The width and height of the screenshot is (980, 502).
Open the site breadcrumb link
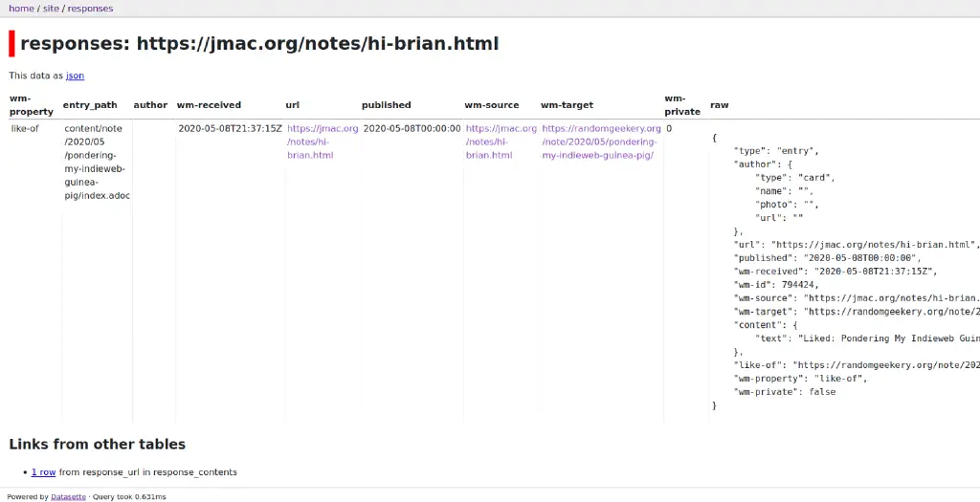(51, 9)
